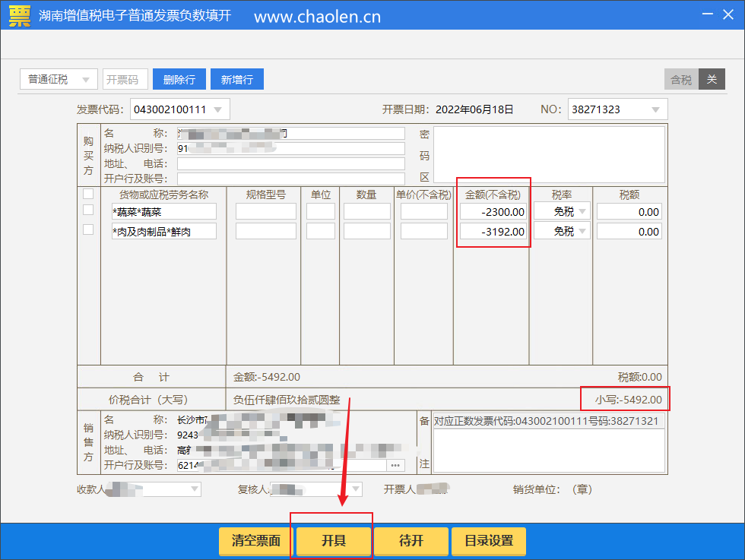
Task: Tick the header select-all row checkbox
Action: [88, 194]
